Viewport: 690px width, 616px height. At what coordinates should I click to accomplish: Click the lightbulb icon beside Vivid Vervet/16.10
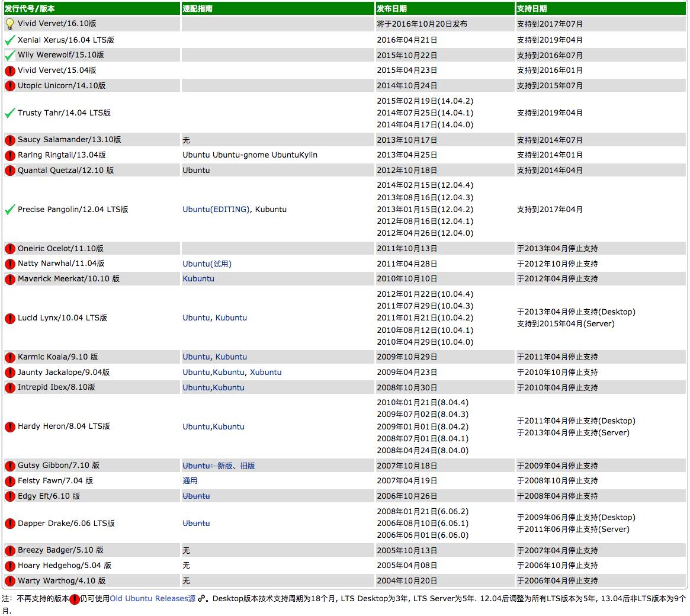coord(9,24)
